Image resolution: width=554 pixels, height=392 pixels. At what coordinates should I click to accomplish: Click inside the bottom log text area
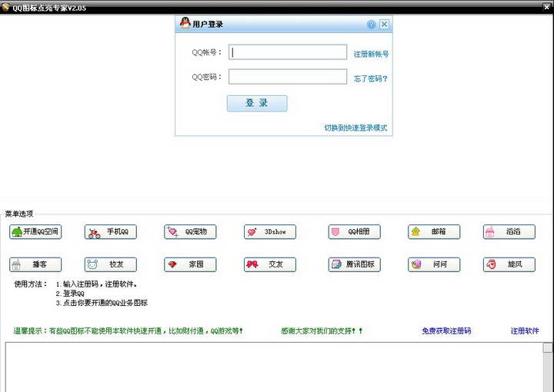coord(274,367)
